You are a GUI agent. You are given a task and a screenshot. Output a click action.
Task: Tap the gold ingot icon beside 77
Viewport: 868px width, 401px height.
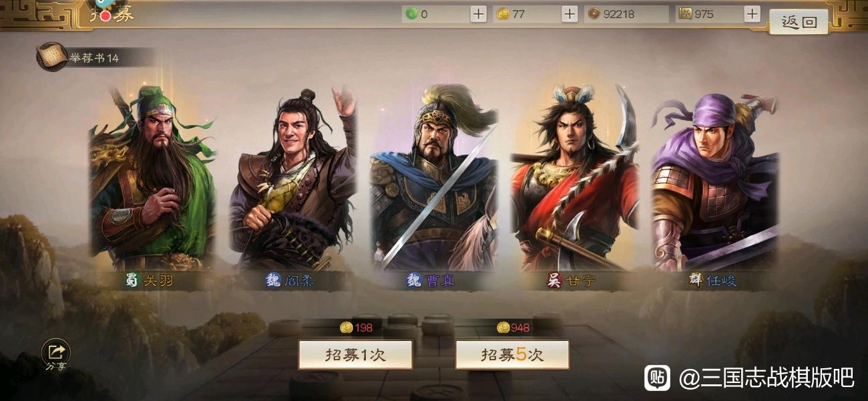(503, 14)
